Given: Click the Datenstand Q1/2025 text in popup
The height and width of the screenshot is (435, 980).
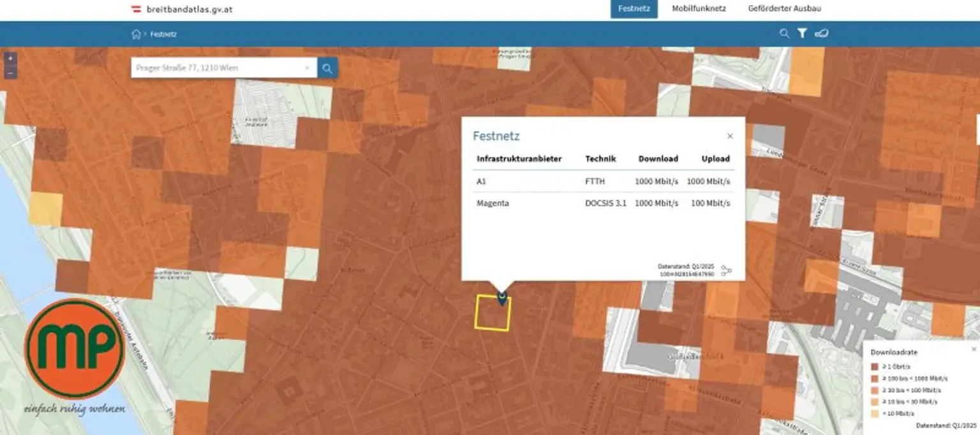Looking at the screenshot, I should 686,267.
